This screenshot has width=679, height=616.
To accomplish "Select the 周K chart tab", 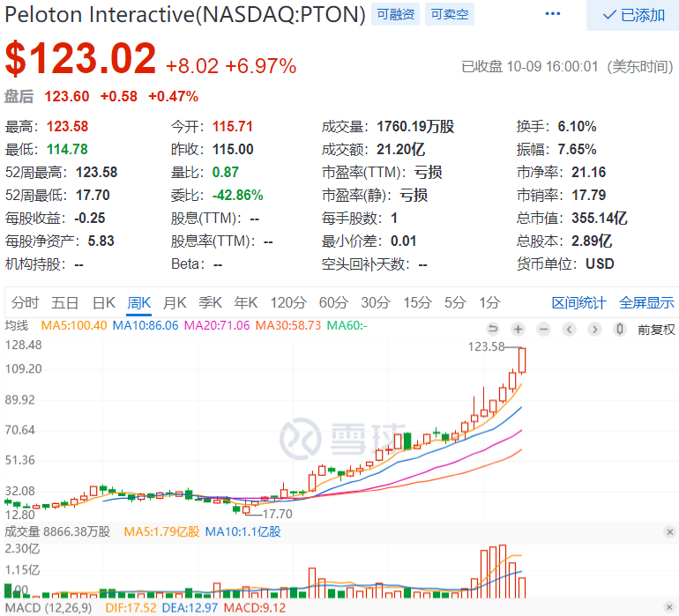I will pos(139,302).
